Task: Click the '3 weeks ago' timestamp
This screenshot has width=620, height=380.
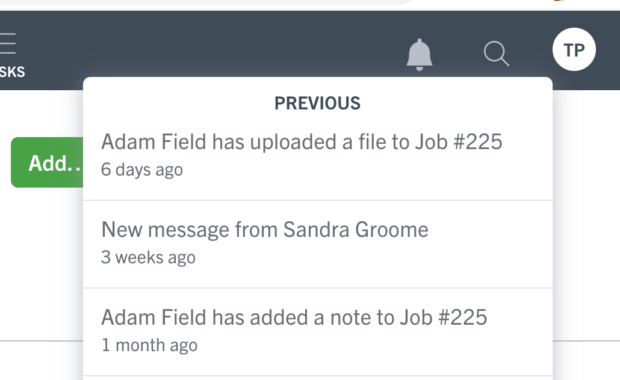Action: point(148,257)
